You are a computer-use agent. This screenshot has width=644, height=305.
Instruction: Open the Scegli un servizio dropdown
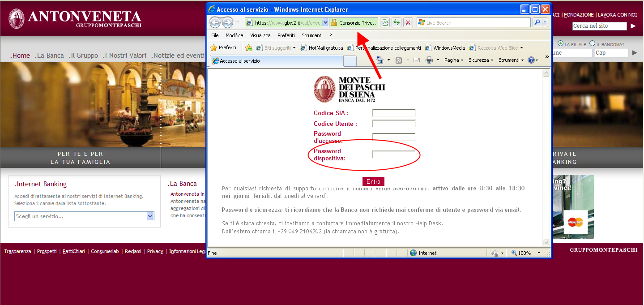click(x=85, y=216)
